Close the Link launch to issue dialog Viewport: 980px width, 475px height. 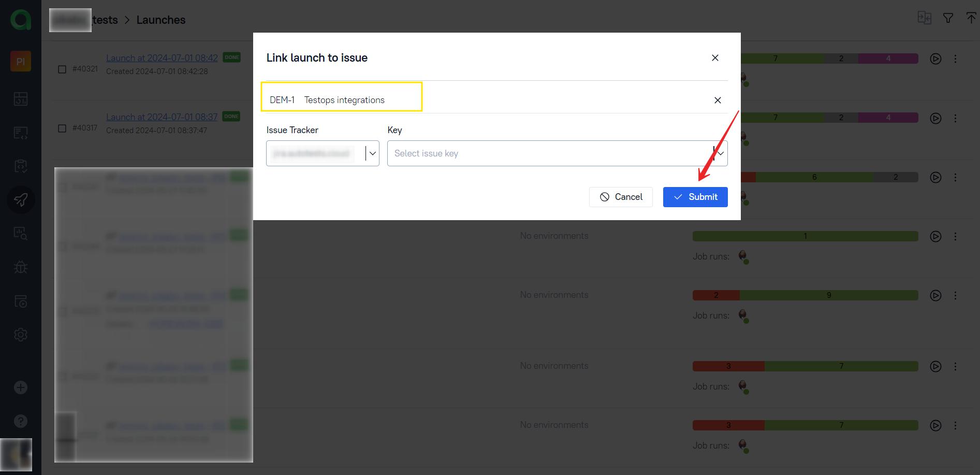(715, 57)
